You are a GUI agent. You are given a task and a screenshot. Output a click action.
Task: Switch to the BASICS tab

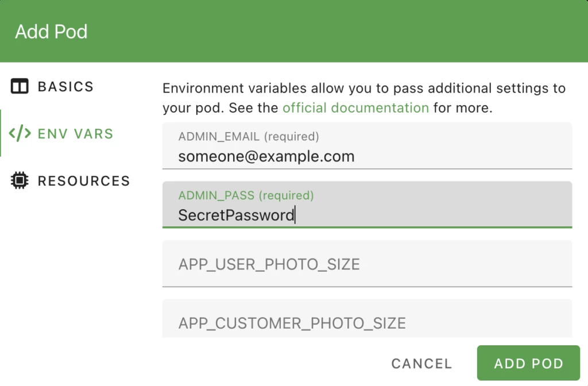coord(65,87)
